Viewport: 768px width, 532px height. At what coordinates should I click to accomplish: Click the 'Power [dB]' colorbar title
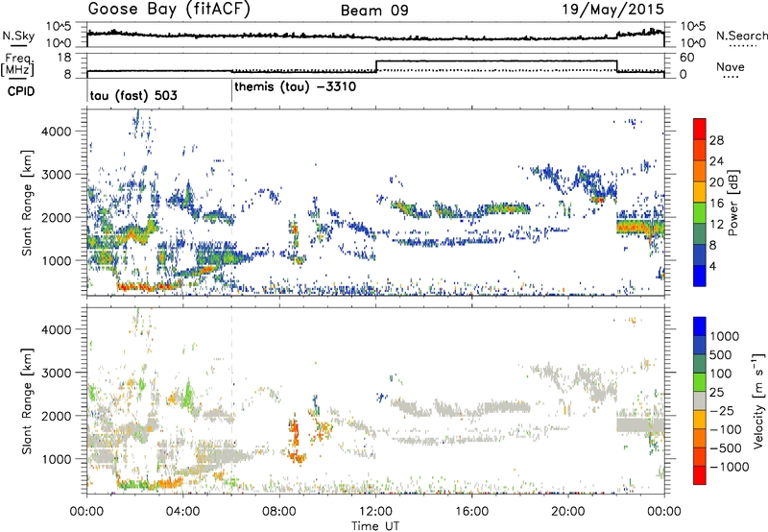click(732, 203)
